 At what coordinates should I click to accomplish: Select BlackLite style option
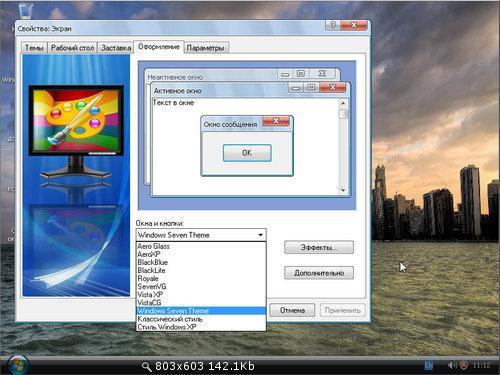pos(201,270)
